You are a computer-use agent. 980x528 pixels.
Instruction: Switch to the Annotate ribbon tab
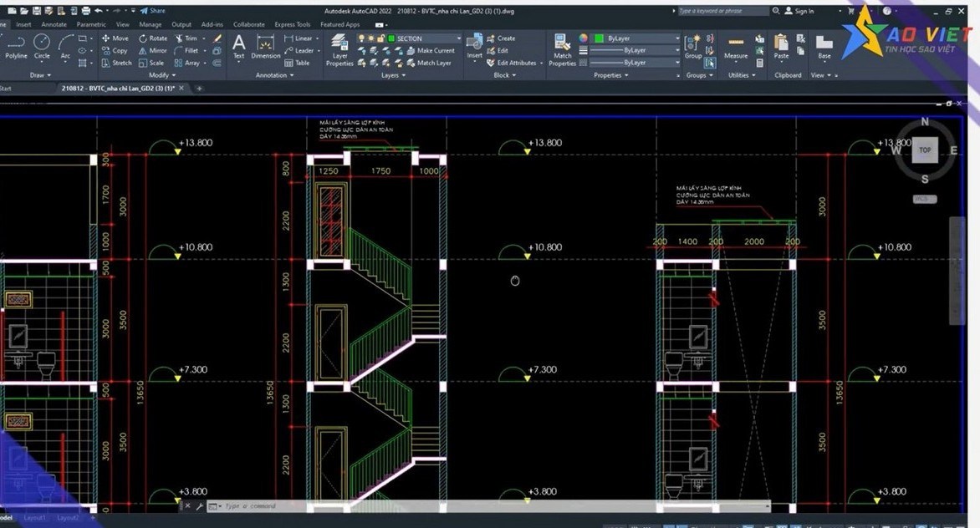coord(54,24)
